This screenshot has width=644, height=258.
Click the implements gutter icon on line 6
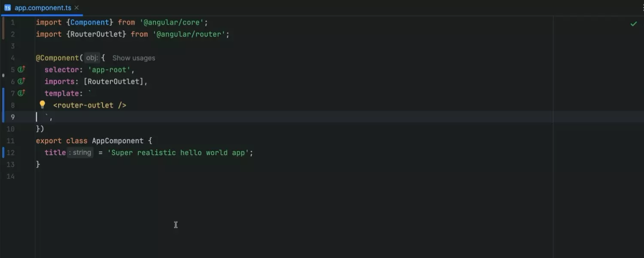21,81
